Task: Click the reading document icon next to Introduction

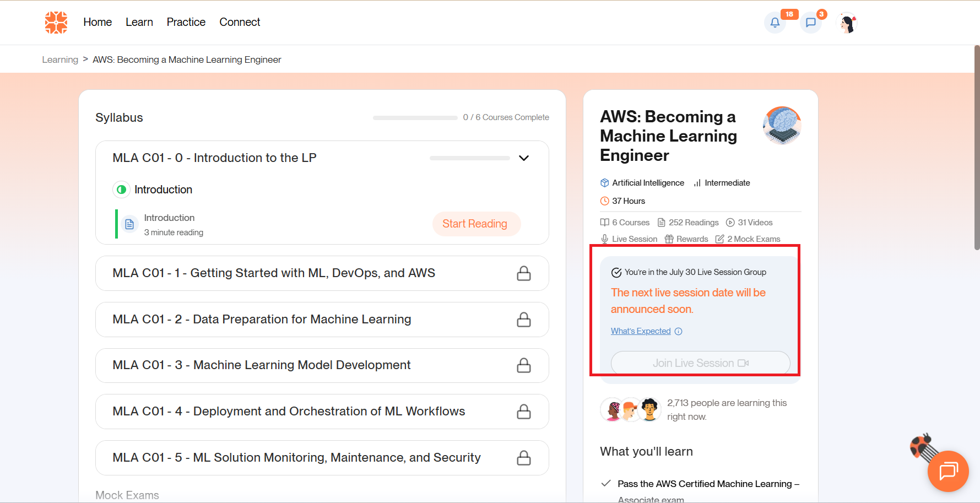Action: pyautogui.click(x=129, y=224)
